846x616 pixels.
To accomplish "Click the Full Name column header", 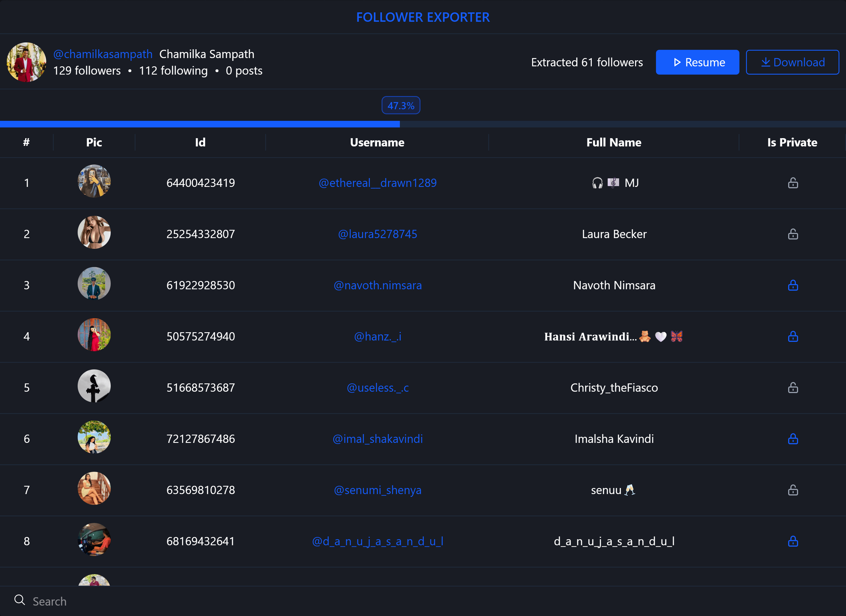I will pyautogui.click(x=614, y=143).
